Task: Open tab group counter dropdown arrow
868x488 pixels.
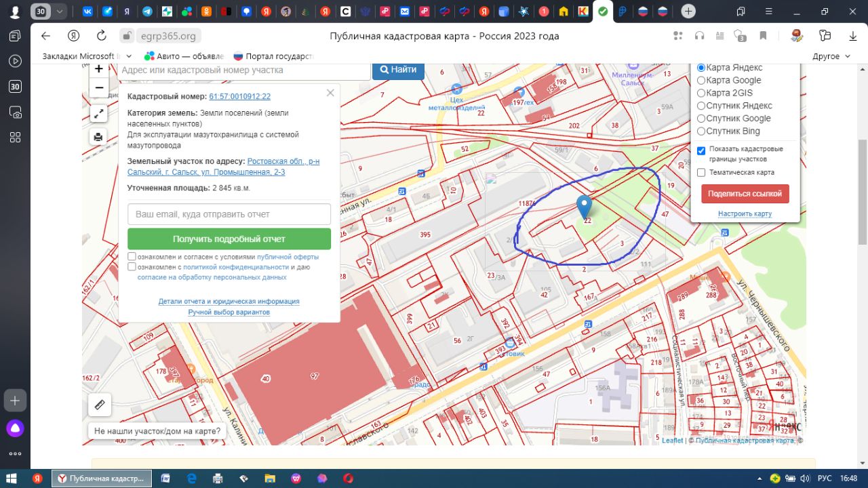Action: 60,12
